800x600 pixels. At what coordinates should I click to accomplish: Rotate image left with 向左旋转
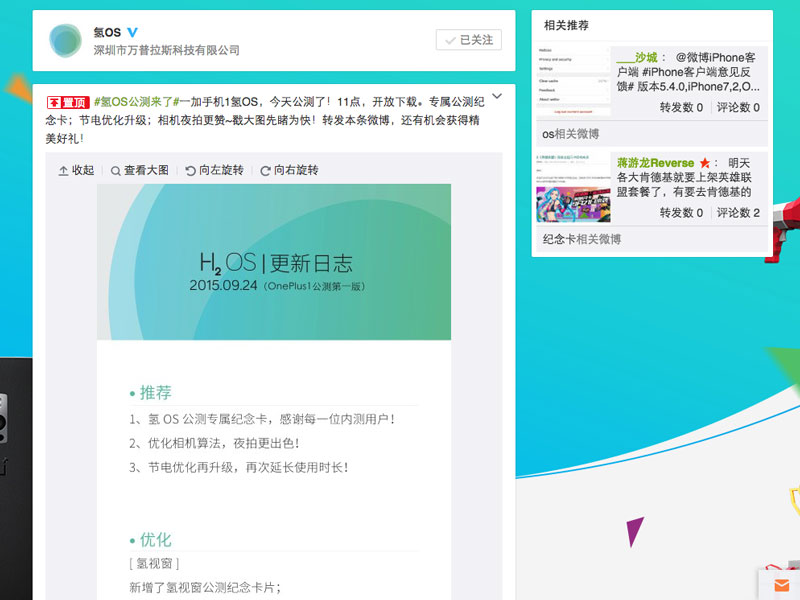click(x=214, y=170)
